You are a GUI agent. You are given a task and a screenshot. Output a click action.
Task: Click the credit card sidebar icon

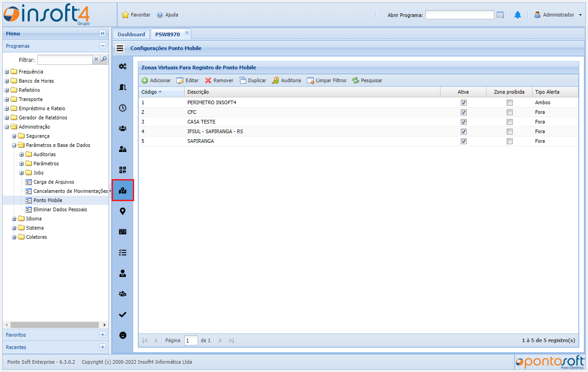[x=123, y=232]
